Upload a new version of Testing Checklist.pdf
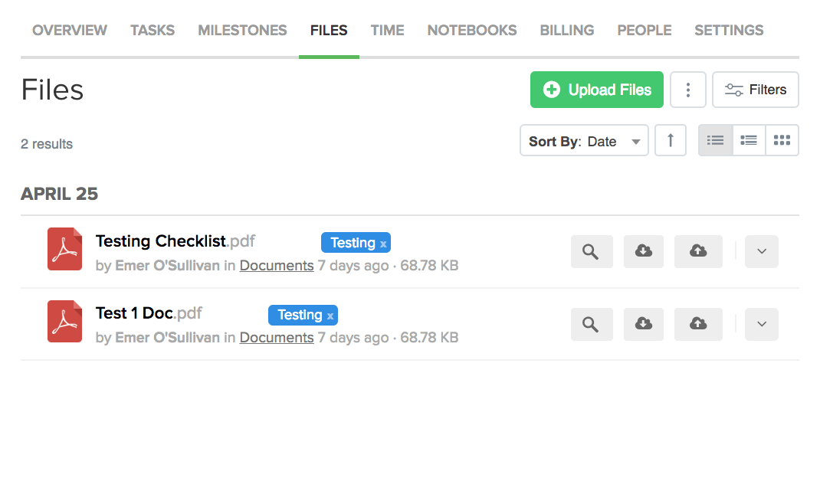This screenshot has height=504, width=820. [698, 251]
